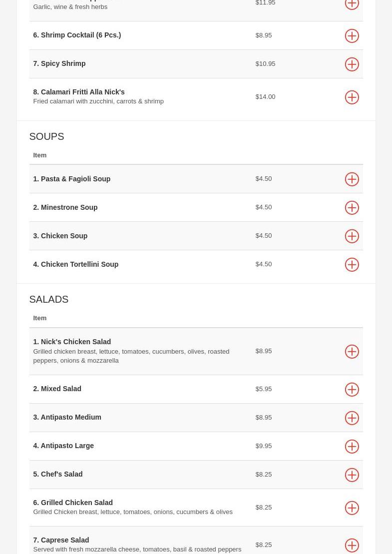Add Calamari Fritti Alla Nick's to order
392x554 pixels.
352,97
